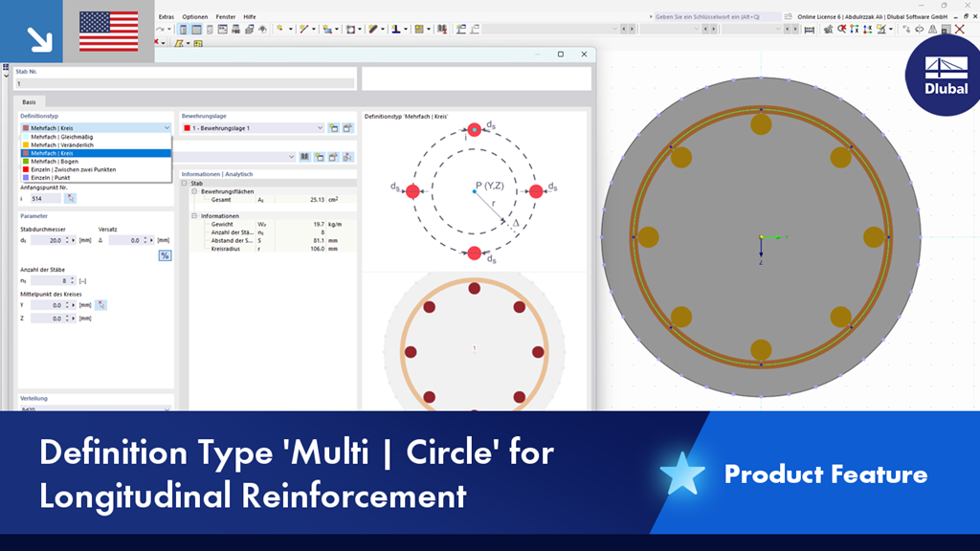
Task: Click the coordinate axes XY toolbar icon
Action: (x=855, y=30)
